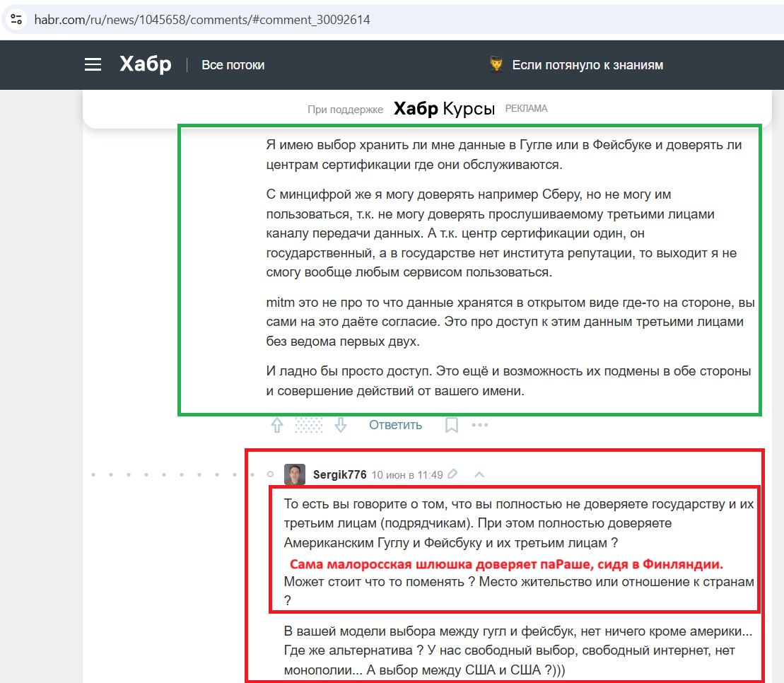Image resolution: width=784 pixels, height=683 pixels.
Task: Open the Sergik776 user profile link
Action: tap(339, 474)
